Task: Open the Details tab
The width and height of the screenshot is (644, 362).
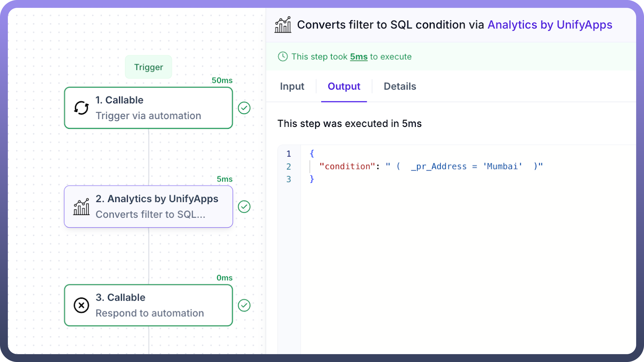Action: coord(400,86)
